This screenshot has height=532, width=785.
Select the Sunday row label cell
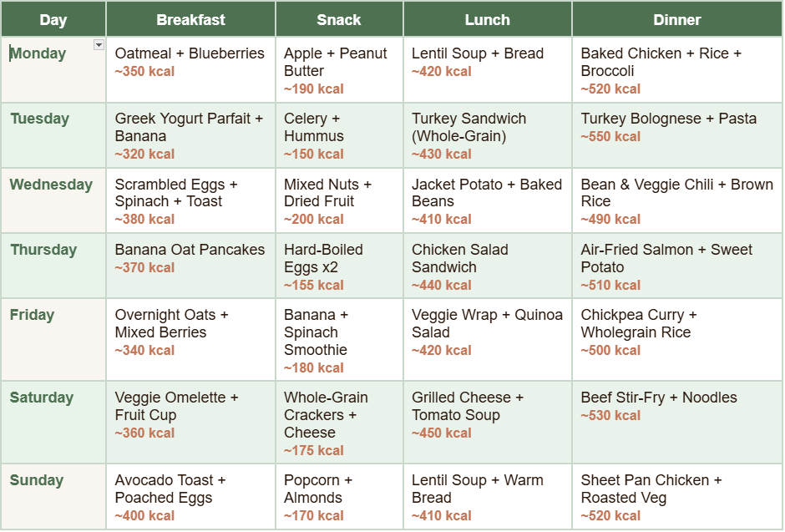pyautogui.click(x=53, y=497)
